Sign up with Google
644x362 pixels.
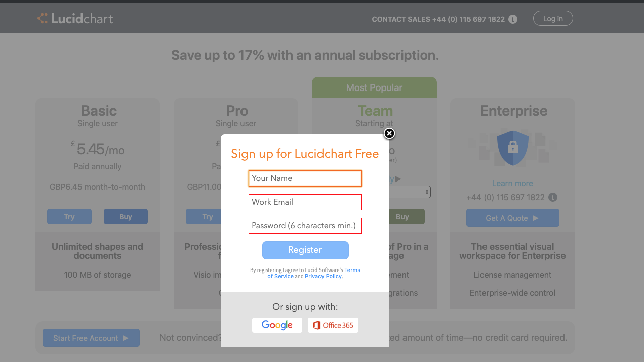[x=277, y=325]
